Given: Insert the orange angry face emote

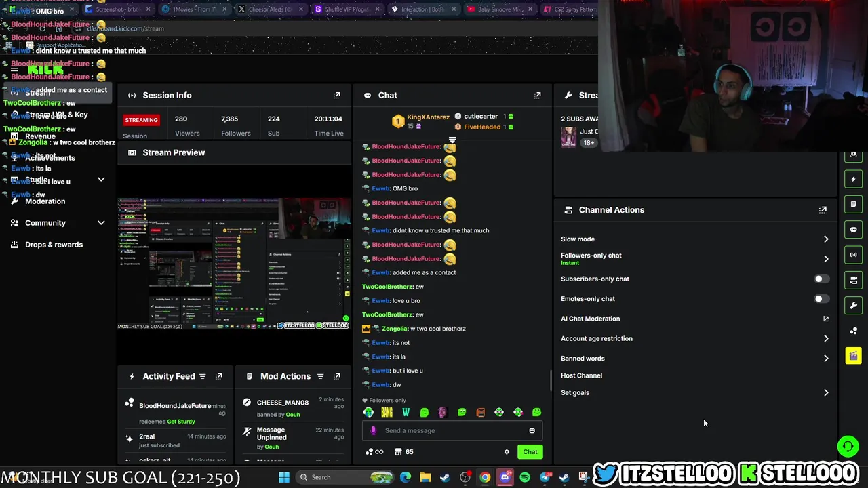Looking at the screenshot, I should (480, 412).
